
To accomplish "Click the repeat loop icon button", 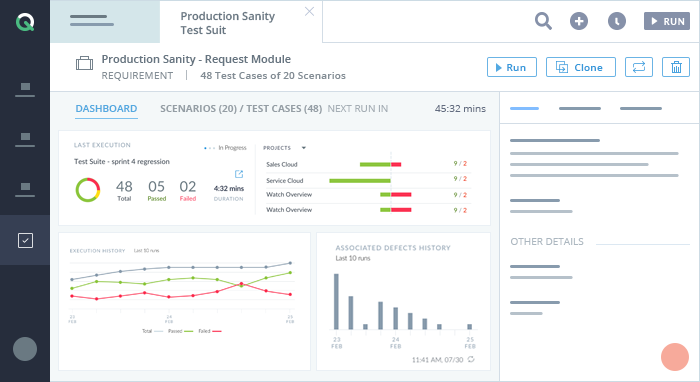I will pos(639,67).
